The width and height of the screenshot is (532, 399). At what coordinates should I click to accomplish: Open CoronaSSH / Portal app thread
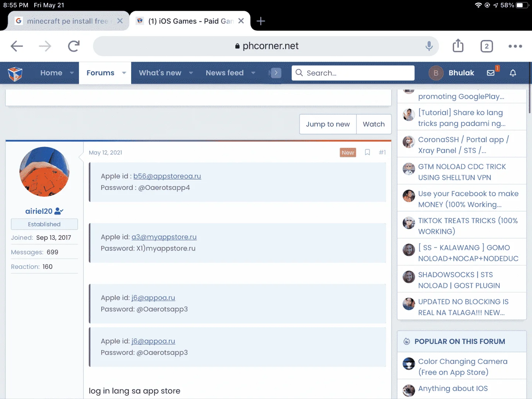pyautogui.click(x=463, y=145)
